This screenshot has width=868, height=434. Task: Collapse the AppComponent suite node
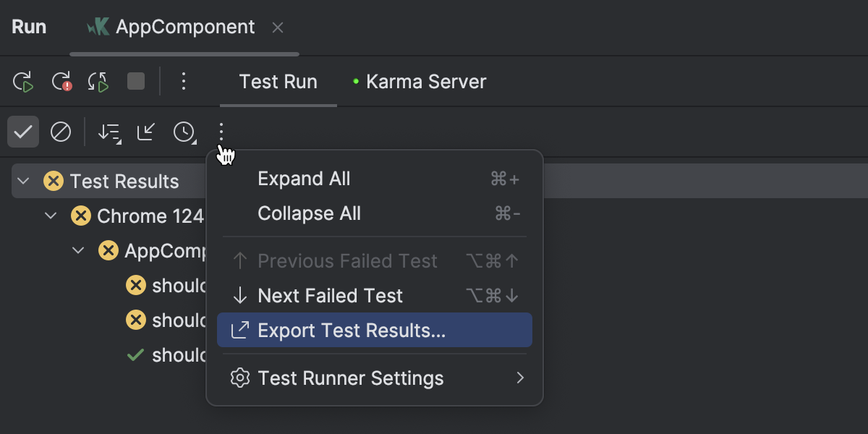[x=78, y=250]
